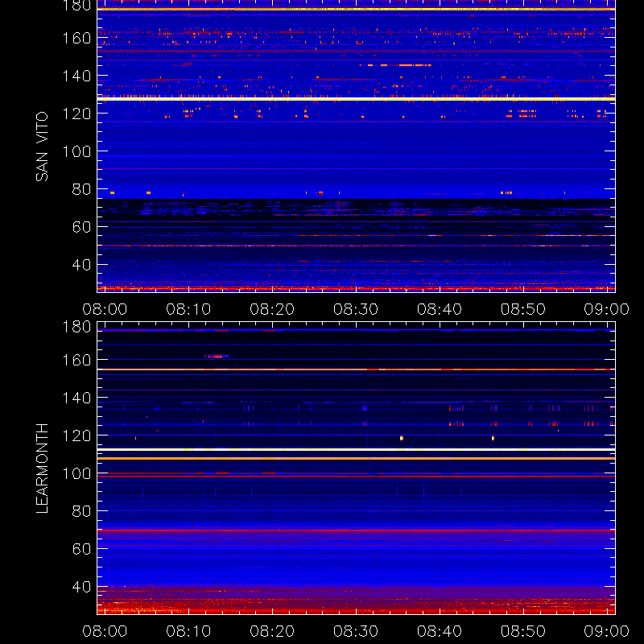Select the 140 tick label on Learmonth axis
Image resolution: width=644 pixels, height=644 pixels.
coord(76,398)
